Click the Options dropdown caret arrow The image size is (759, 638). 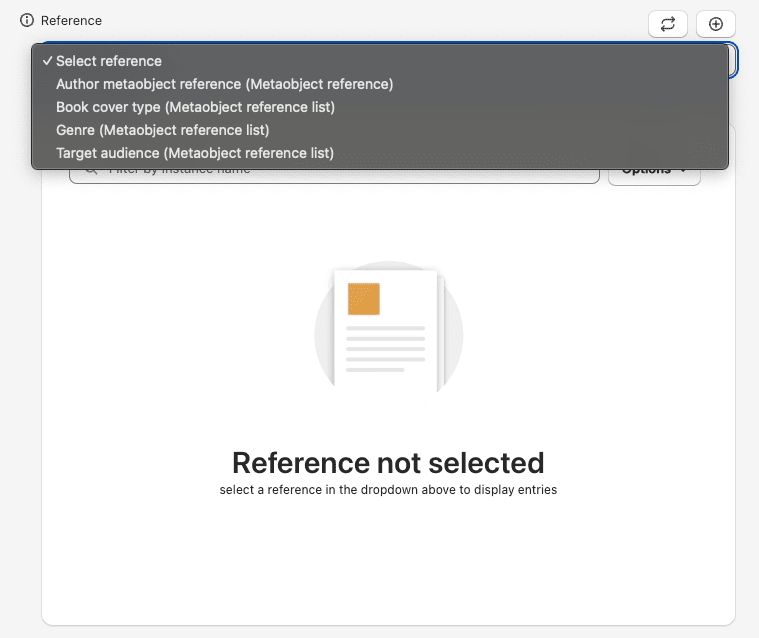[684, 172]
